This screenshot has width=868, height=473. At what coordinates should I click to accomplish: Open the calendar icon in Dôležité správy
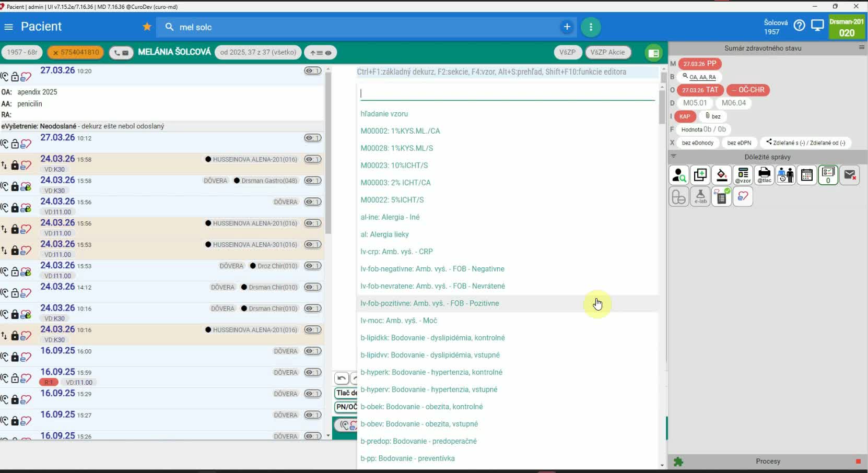(x=806, y=175)
